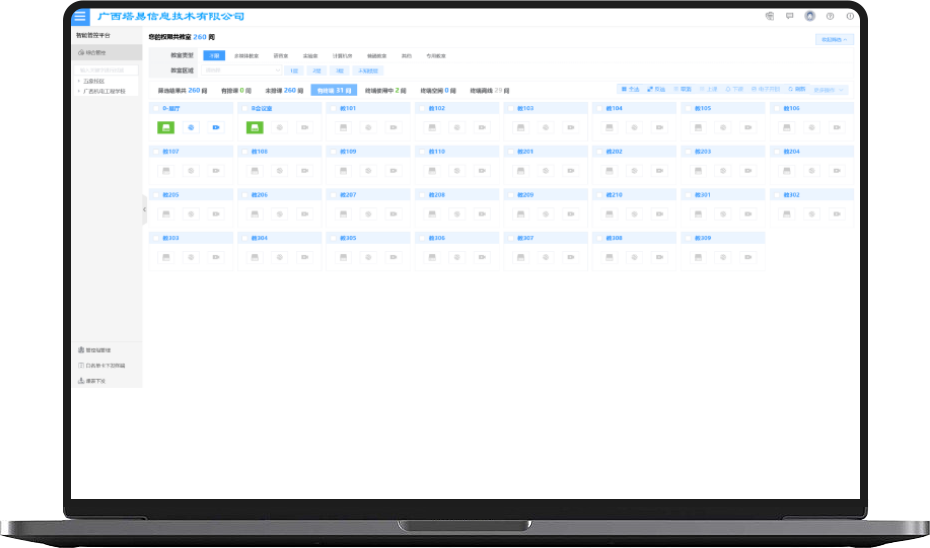Click the sidebar tree search input field
The width and height of the screenshot is (930, 548).
pyautogui.click(x=108, y=70)
